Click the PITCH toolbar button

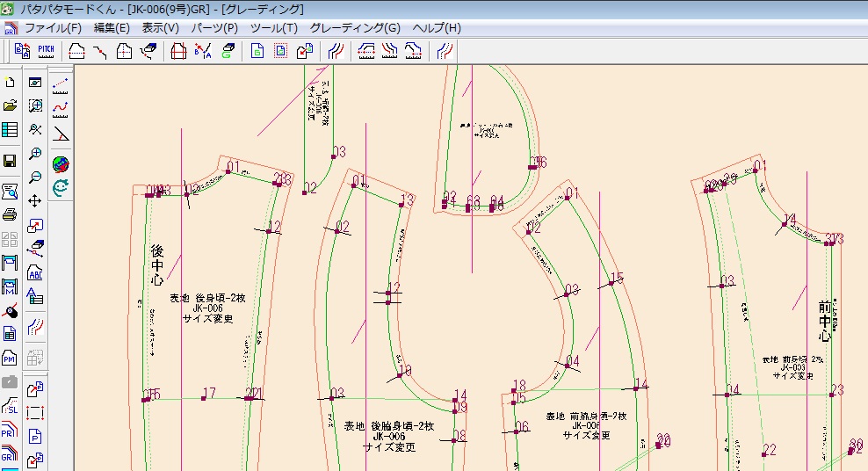(x=46, y=51)
